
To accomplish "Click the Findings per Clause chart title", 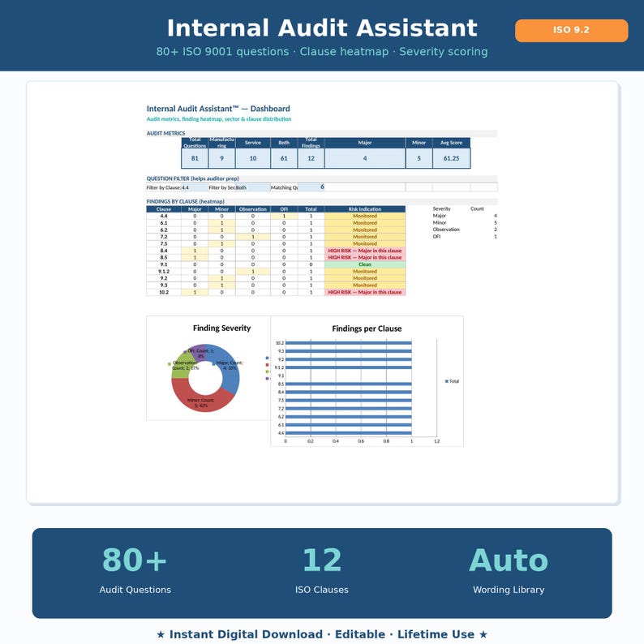I will pyautogui.click(x=367, y=328).
